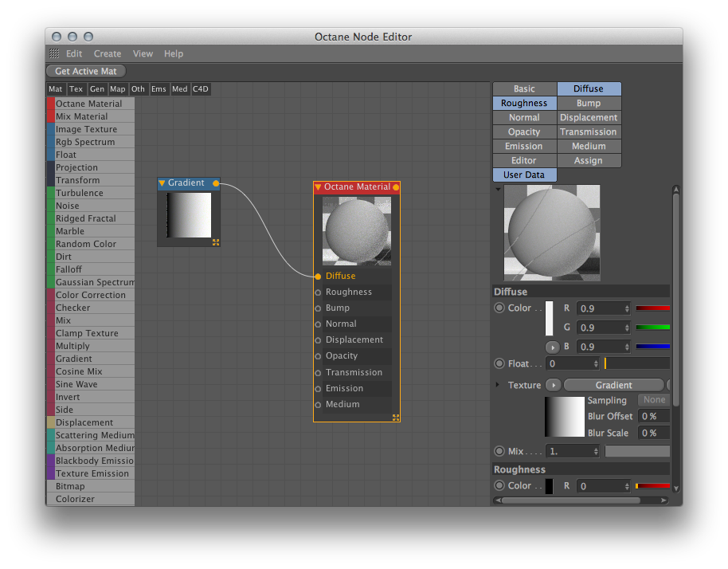Add a Mix Material node from list
Image resolution: width=728 pixels, height=569 pixels.
point(91,116)
